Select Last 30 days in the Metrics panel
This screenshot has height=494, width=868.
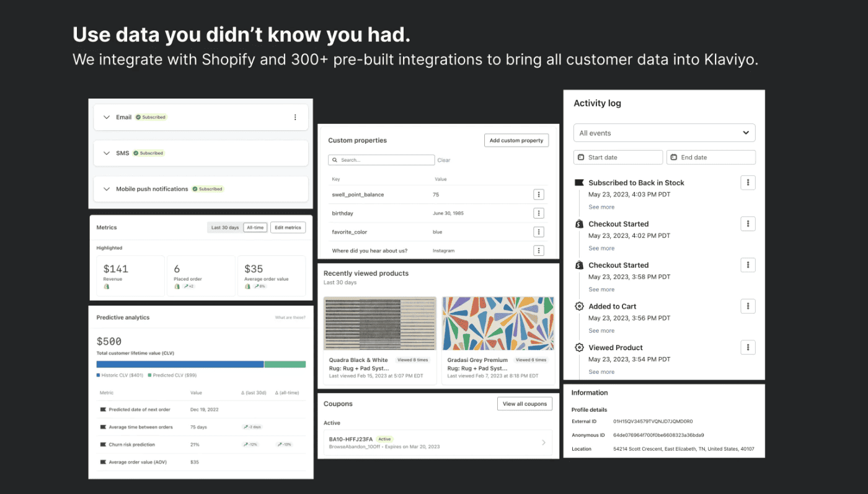click(224, 227)
